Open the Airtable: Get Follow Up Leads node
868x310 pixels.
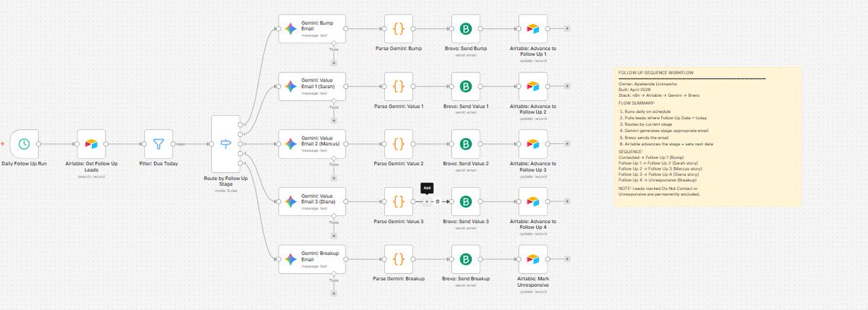coord(91,145)
